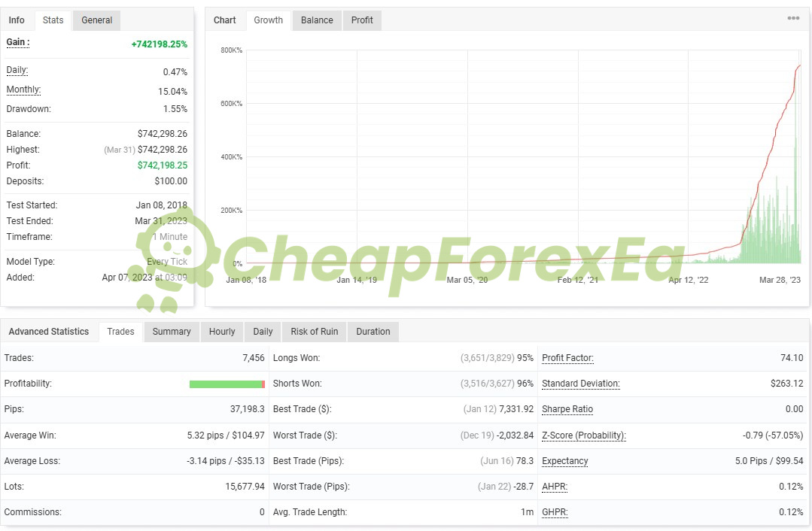Viewport: 812px width, 531px height.
Task: Open the General tab in Info panel
Action: tap(96, 20)
